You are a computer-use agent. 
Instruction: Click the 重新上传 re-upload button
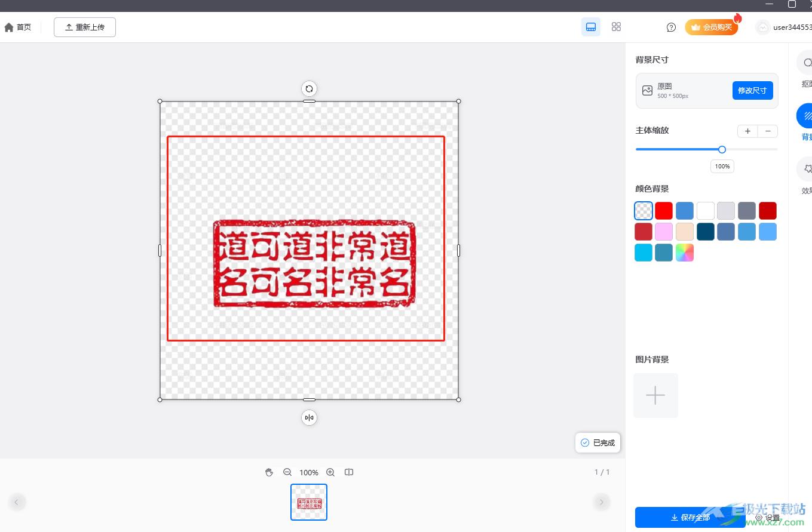(x=85, y=27)
